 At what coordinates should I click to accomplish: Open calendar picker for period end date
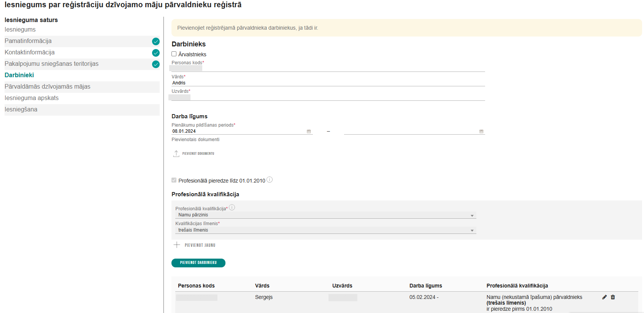[481, 131]
